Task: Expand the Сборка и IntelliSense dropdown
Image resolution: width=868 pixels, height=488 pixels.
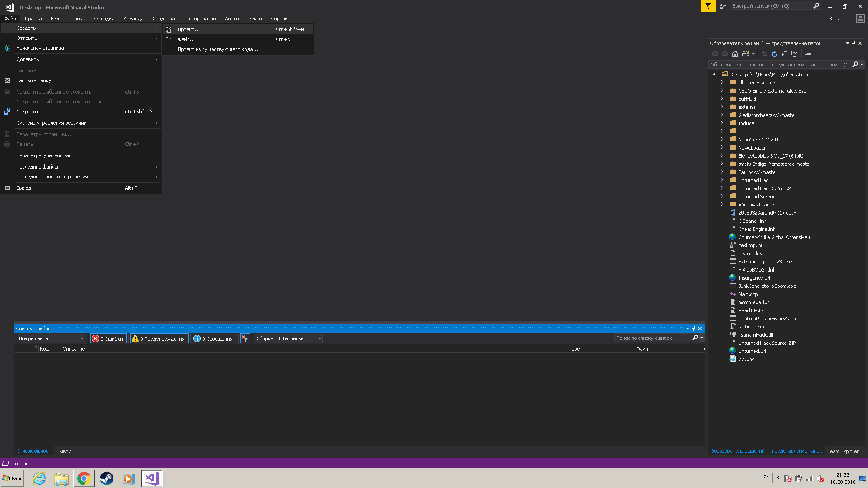Action: click(320, 338)
